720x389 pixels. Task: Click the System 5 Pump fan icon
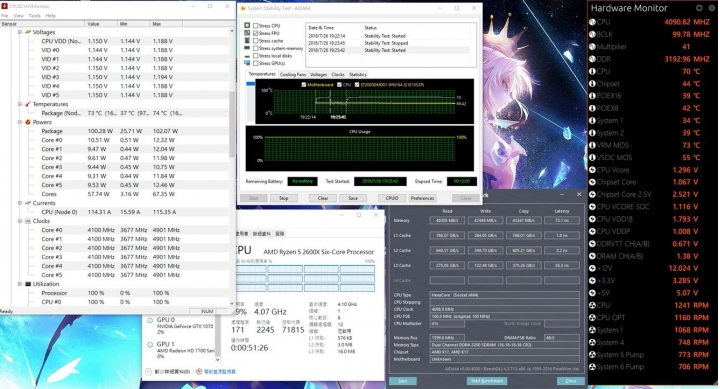tap(592, 355)
